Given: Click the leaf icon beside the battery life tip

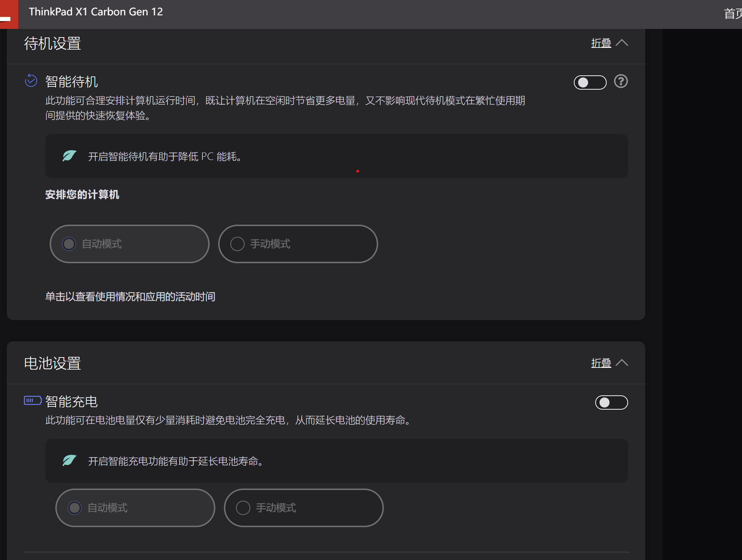Looking at the screenshot, I should [x=69, y=461].
